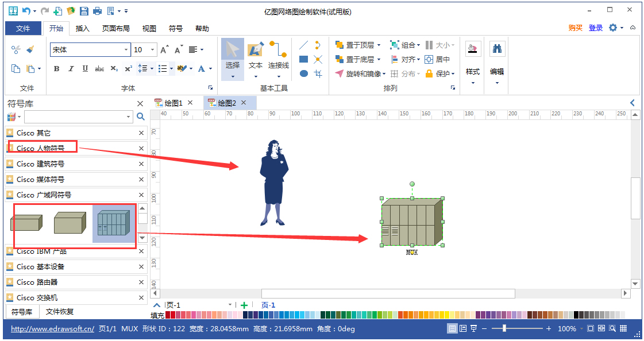Click the Login (登录) link
This screenshot has height=341, width=644.
point(596,28)
